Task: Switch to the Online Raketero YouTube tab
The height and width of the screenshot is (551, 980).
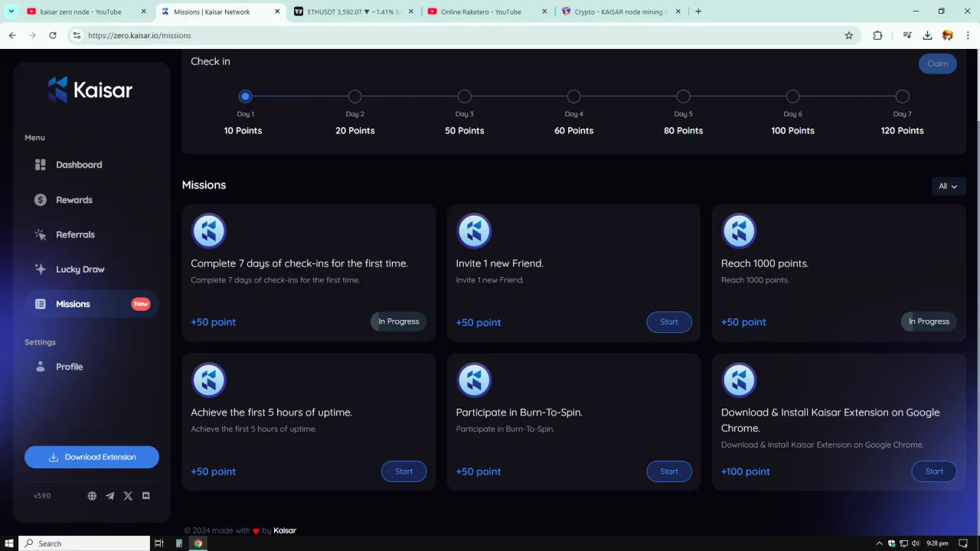Action: 487,11
